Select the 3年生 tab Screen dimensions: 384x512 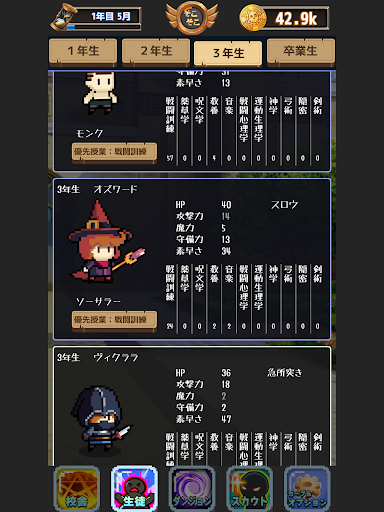click(x=228, y=53)
